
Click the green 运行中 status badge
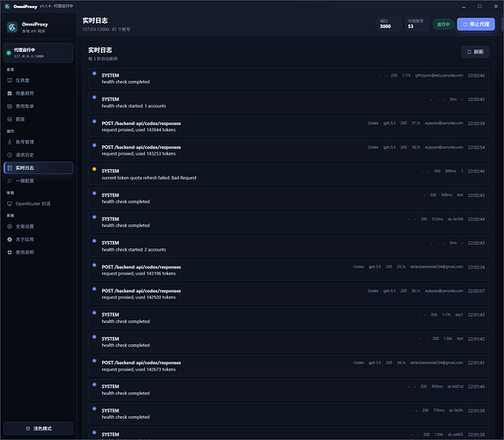point(443,25)
